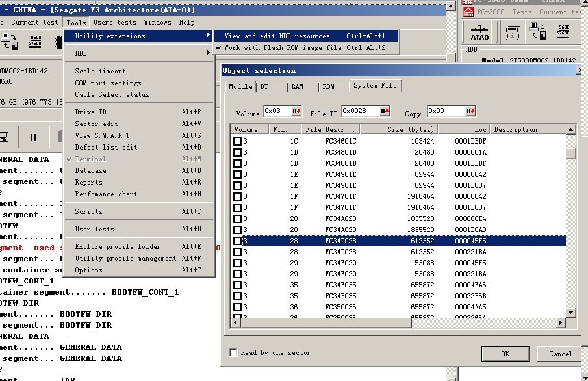Expand the HDD submenu arrow in Tools menu

[209, 53]
